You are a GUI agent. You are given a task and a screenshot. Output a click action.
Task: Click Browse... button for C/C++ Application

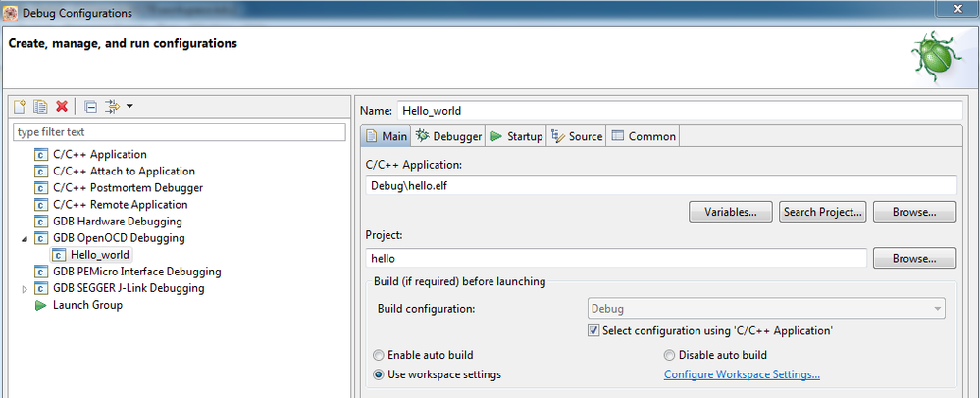point(914,212)
